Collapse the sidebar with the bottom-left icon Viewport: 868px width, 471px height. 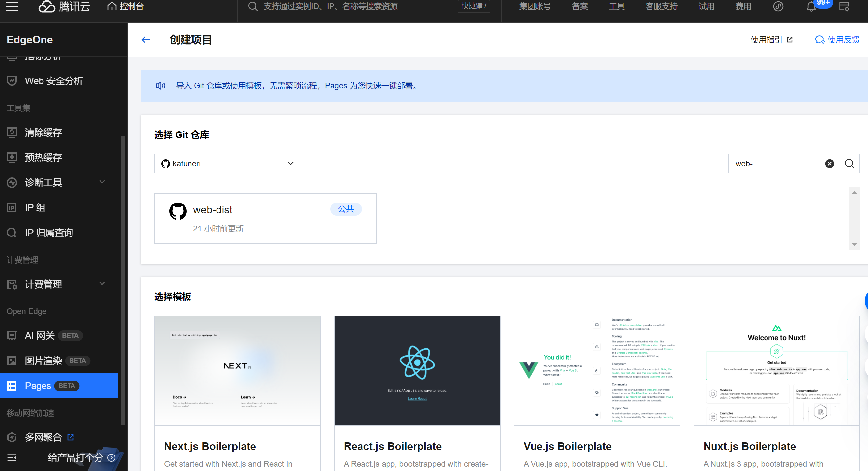click(x=12, y=458)
